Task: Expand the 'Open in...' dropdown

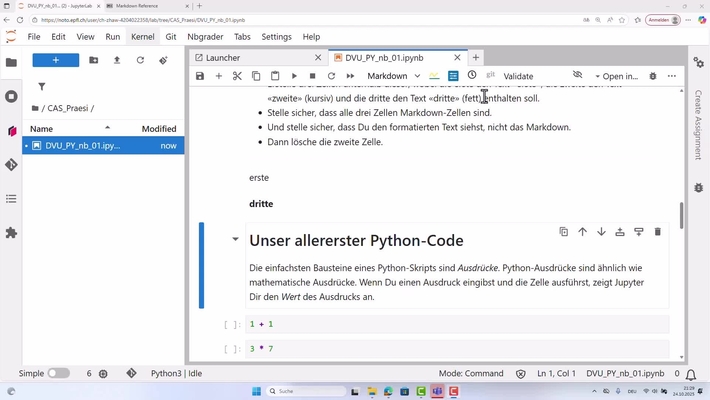Action: tap(616, 76)
